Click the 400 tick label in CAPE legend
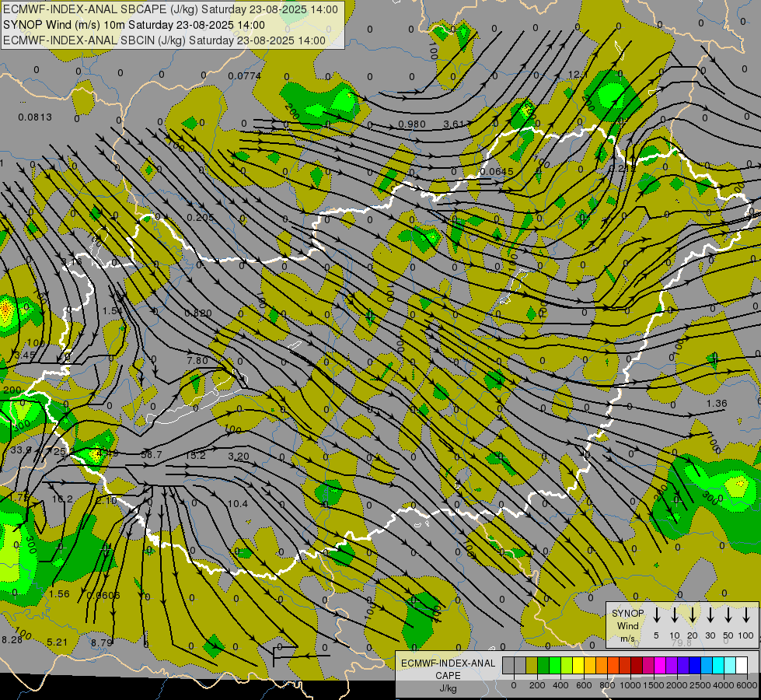 coord(560,685)
